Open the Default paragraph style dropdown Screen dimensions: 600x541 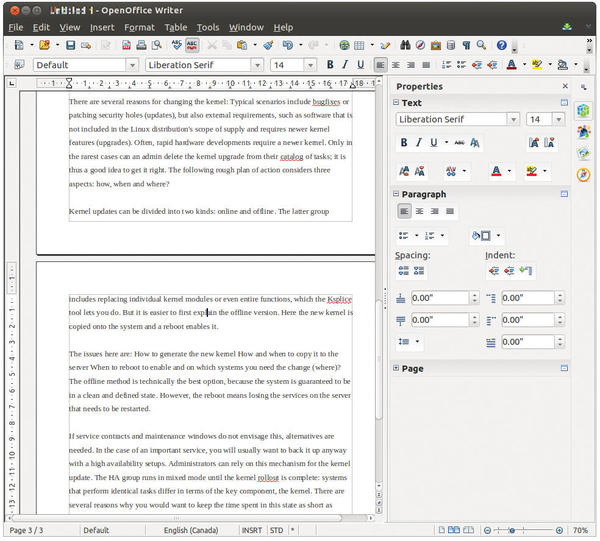click(132, 65)
